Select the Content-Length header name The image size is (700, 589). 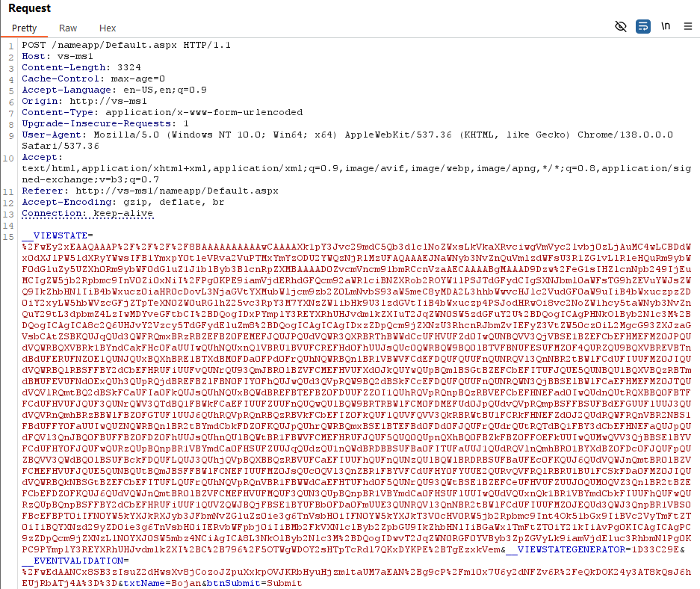64,67
